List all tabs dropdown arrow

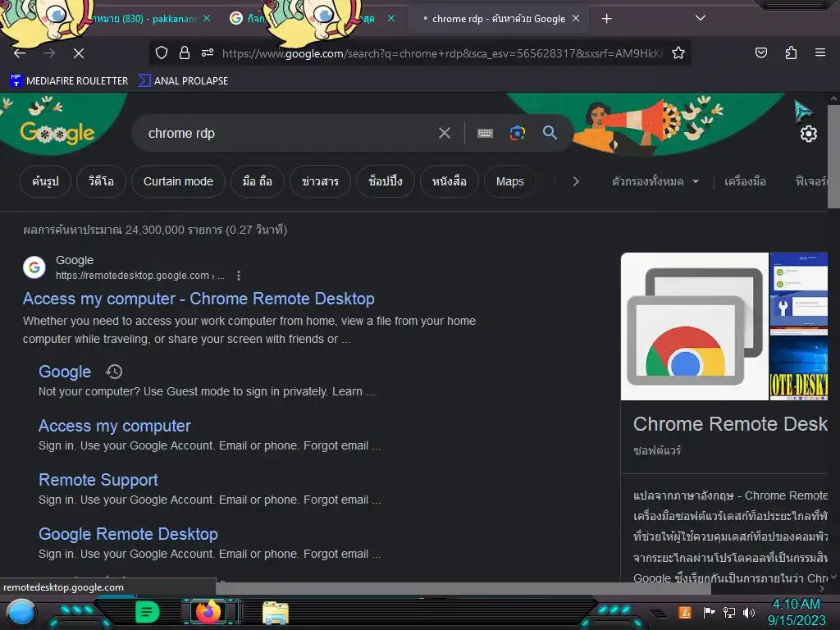[x=701, y=18]
